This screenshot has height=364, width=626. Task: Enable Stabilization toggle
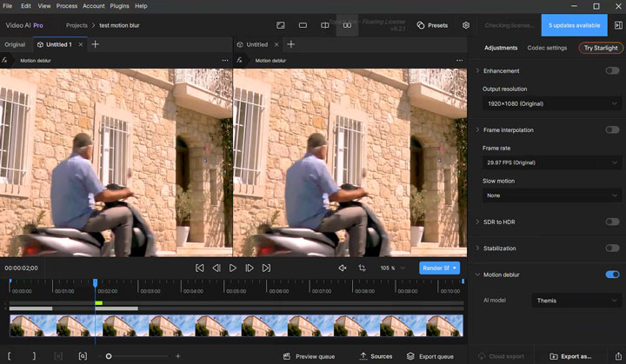click(x=612, y=248)
